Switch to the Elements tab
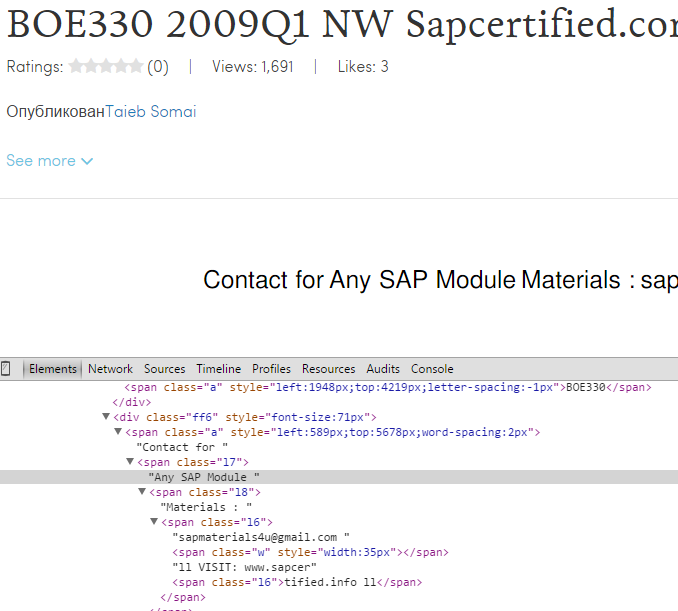This screenshot has width=678, height=611. click(53, 369)
